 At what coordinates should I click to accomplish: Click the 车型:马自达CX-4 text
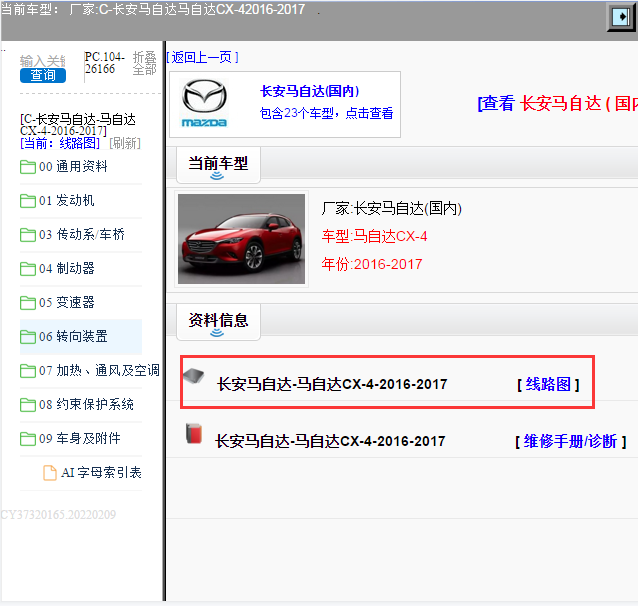pos(374,236)
